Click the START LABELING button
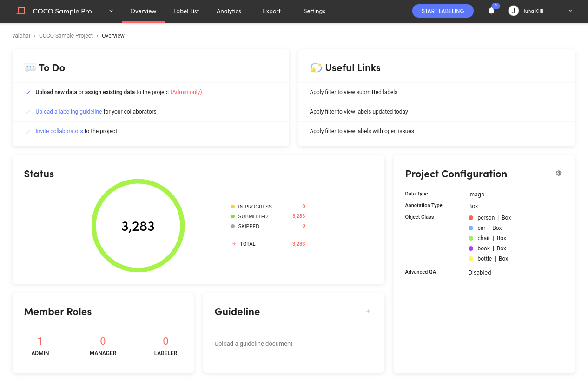The width and height of the screenshot is (588, 389). pos(443,11)
